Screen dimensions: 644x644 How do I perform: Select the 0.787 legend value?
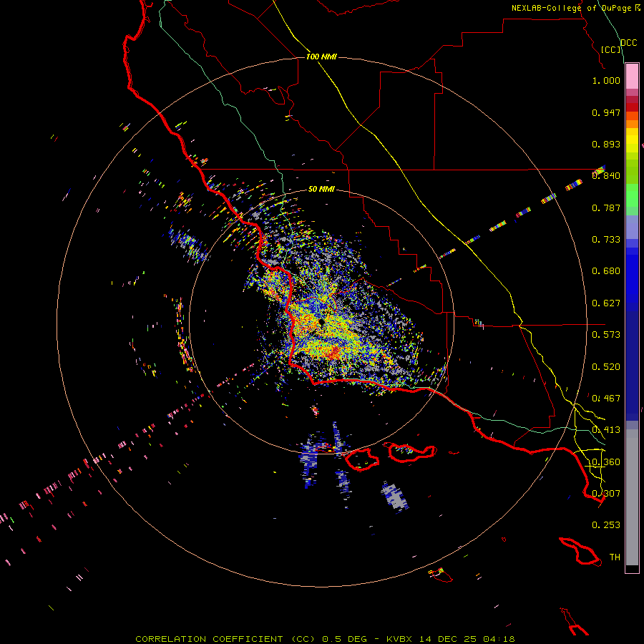(606, 208)
